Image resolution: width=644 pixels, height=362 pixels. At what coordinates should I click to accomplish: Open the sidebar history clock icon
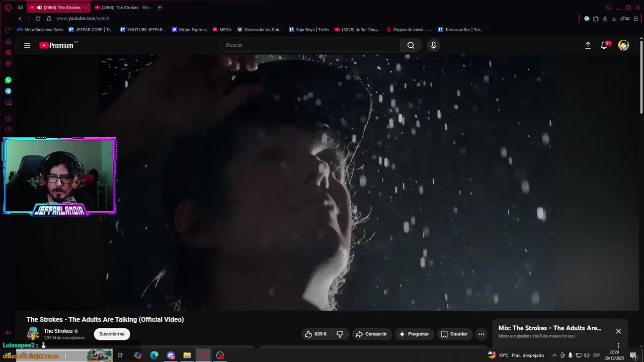pyautogui.click(x=8, y=130)
